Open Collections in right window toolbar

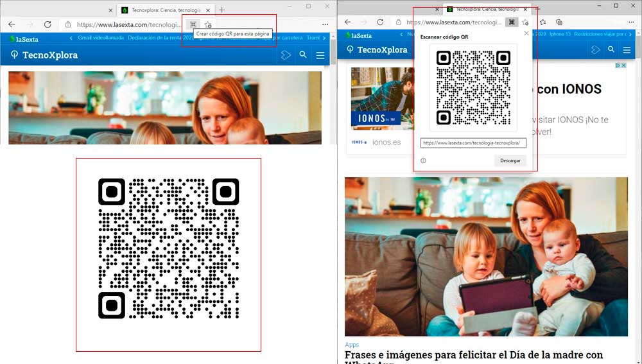(559, 22)
